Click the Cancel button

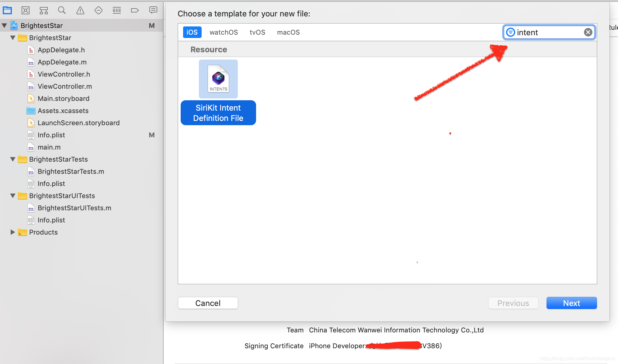click(208, 303)
